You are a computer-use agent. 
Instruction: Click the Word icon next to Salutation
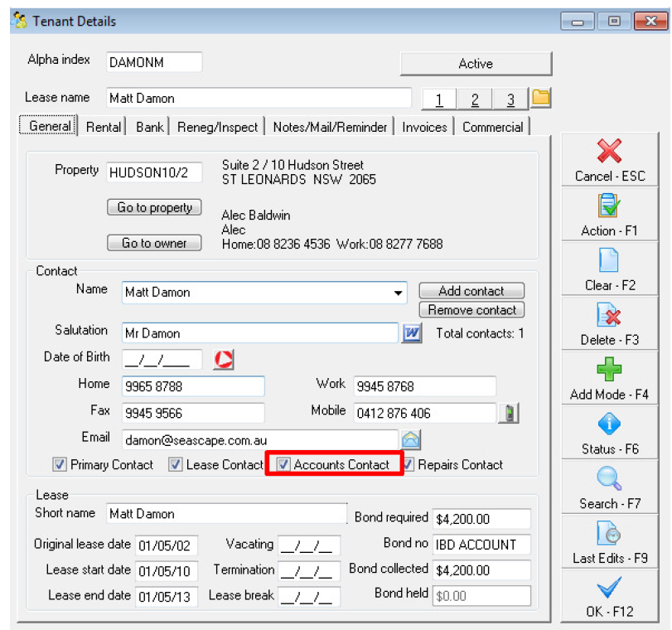412,332
